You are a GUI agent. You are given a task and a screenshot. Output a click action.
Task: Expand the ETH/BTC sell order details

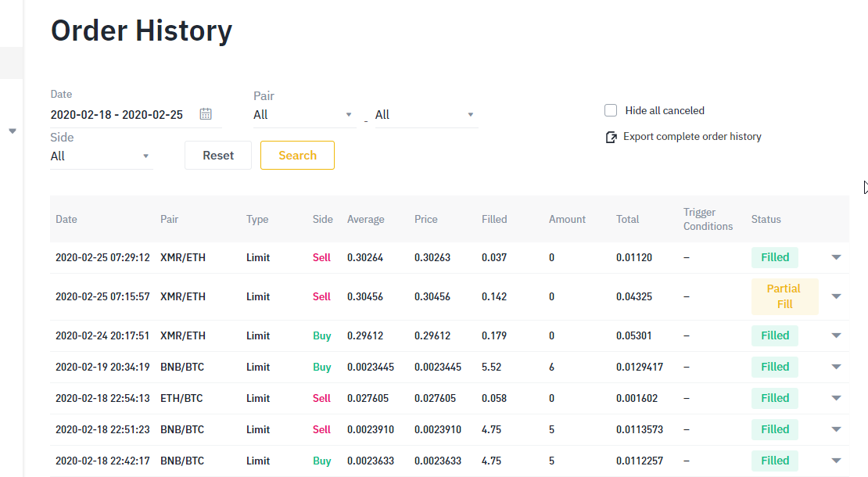pyautogui.click(x=836, y=398)
